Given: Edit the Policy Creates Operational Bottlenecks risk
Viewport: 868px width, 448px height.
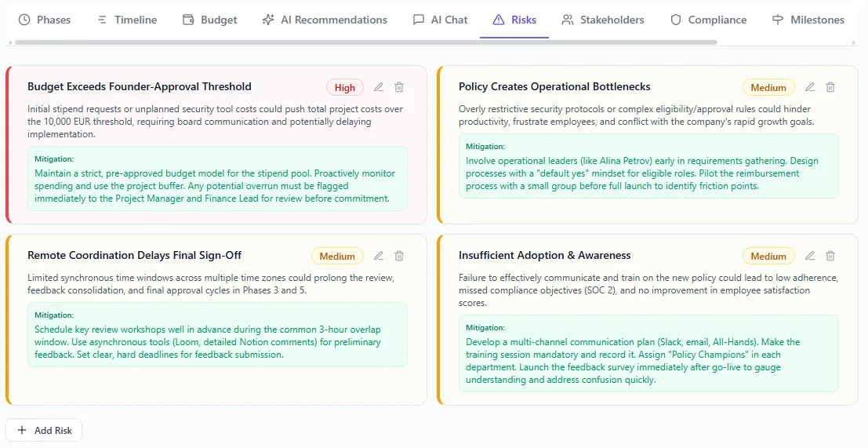Looking at the screenshot, I should [x=810, y=87].
